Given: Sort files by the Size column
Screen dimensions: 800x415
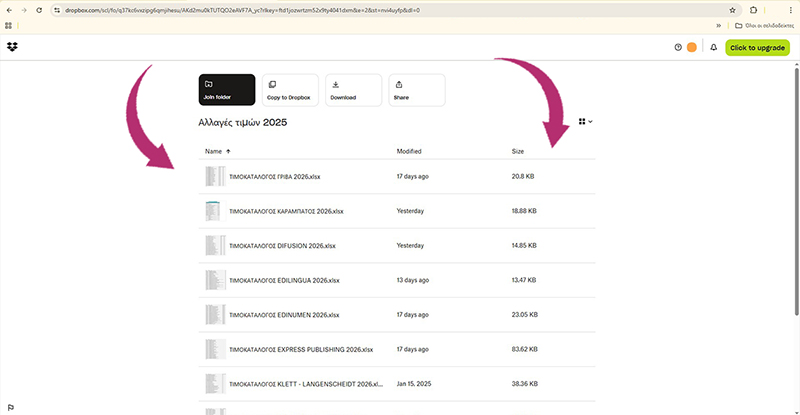Looking at the screenshot, I should 517,151.
